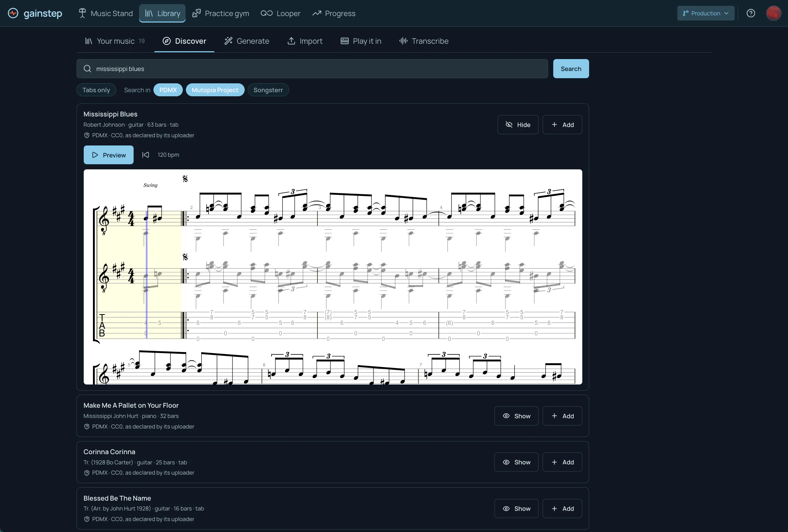Click the segno sign above the top staff

tap(185, 179)
